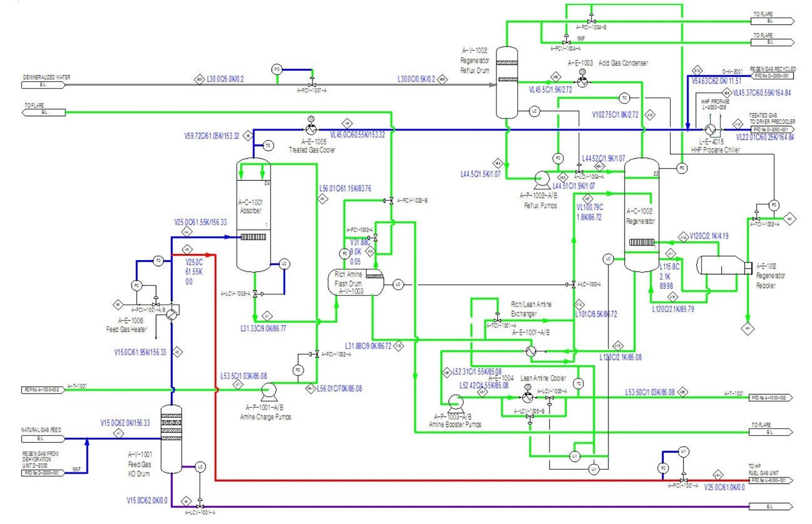Select the TREATED GAS TO DRYER PRECOOLER flag
Viewport: 812px width, 524px height.
click(x=772, y=129)
